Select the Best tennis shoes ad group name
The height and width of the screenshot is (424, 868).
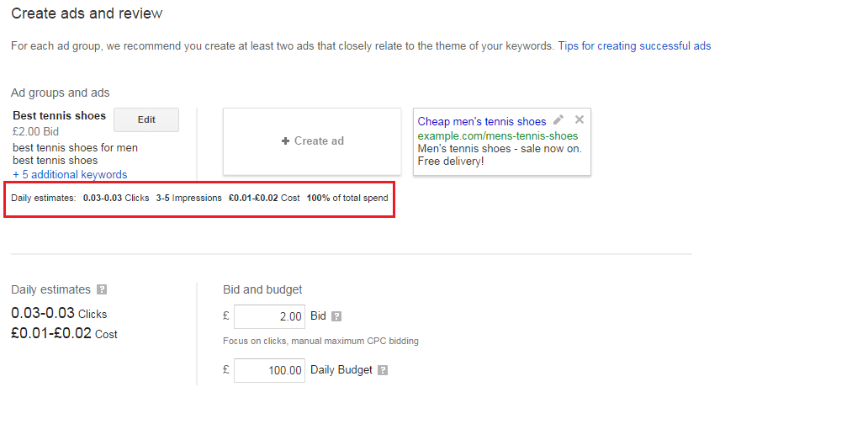pyautogui.click(x=59, y=116)
